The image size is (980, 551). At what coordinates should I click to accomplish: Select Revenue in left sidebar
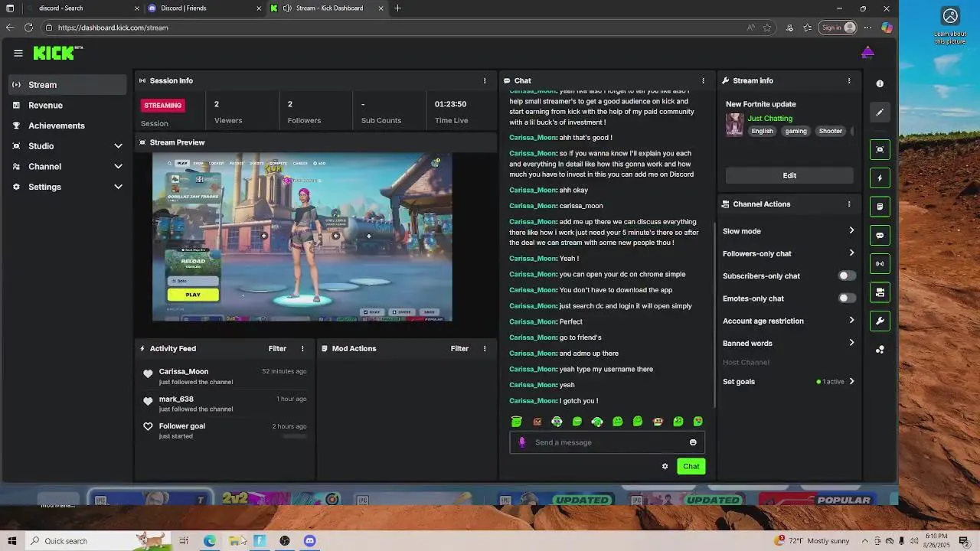tap(67, 106)
